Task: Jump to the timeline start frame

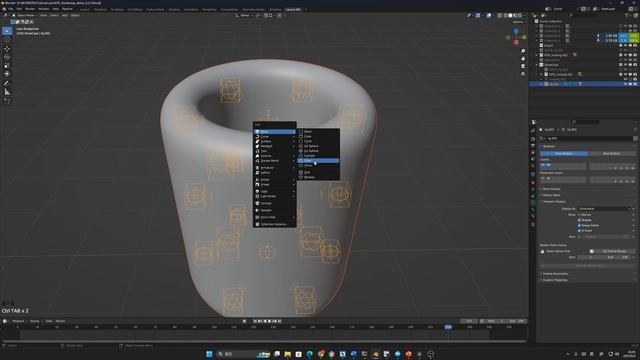Action: (255, 321)
